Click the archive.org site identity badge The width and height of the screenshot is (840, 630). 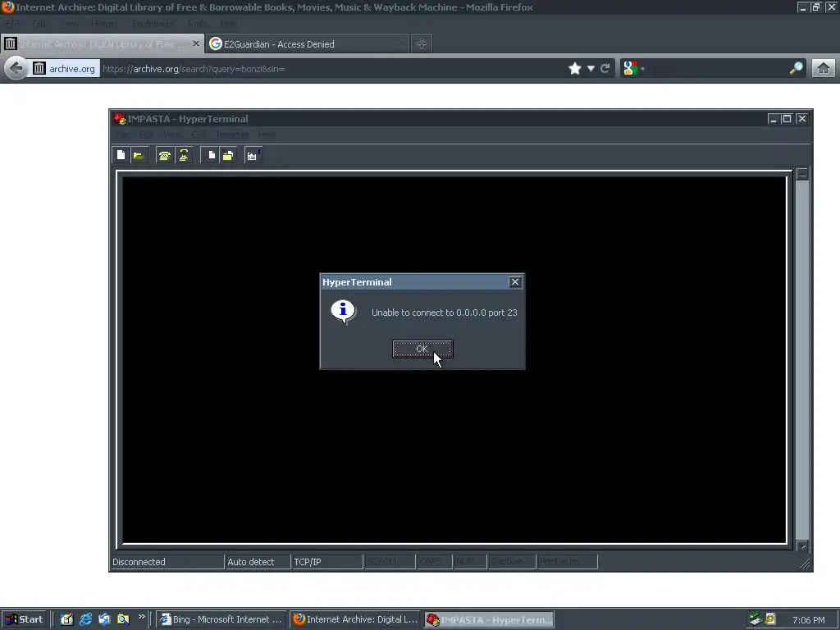pyautogui.click(x=64, y=69)
